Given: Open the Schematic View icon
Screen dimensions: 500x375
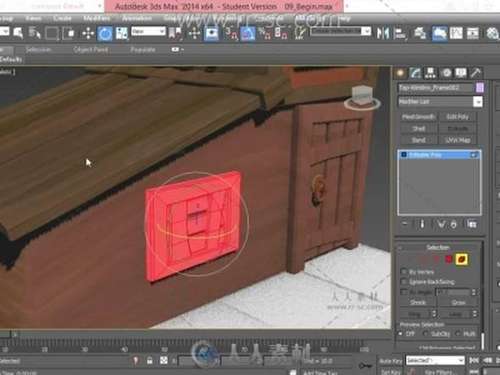Looking at the screenshot, I should pyautogui.click(x=473, y=33).
